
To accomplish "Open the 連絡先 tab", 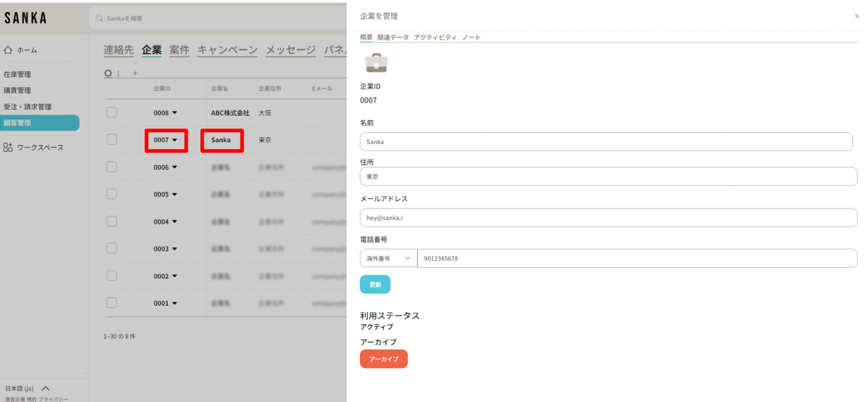I will point(118,50).
